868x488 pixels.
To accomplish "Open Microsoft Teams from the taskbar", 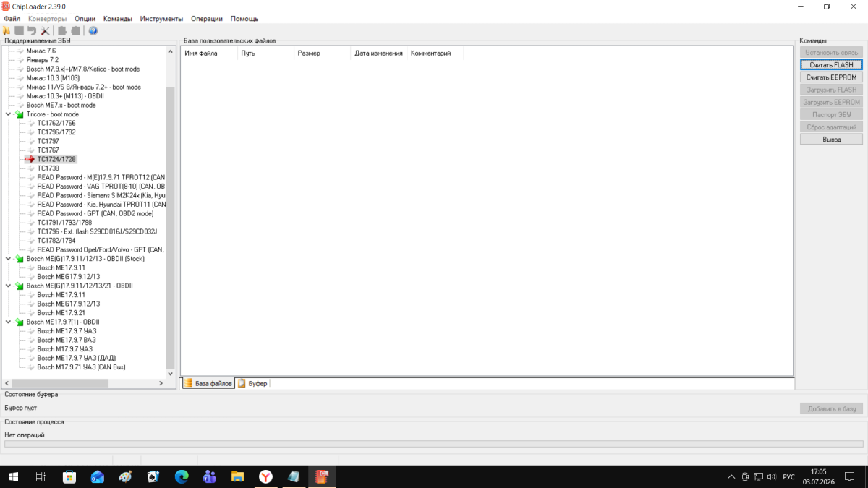I will click(x=210, y=477).
